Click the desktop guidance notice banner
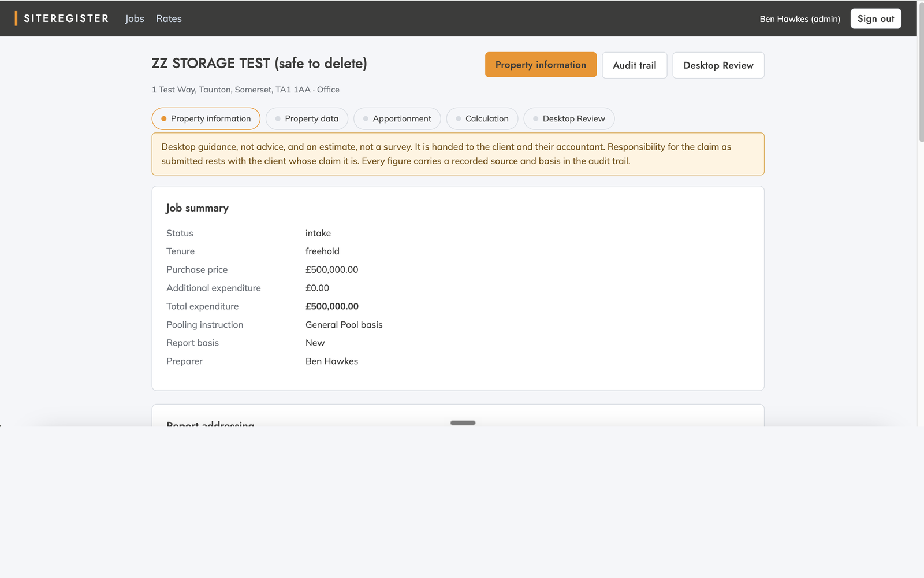Image resolution: width=924 pixels, height=578 pixels. (458, 154)
